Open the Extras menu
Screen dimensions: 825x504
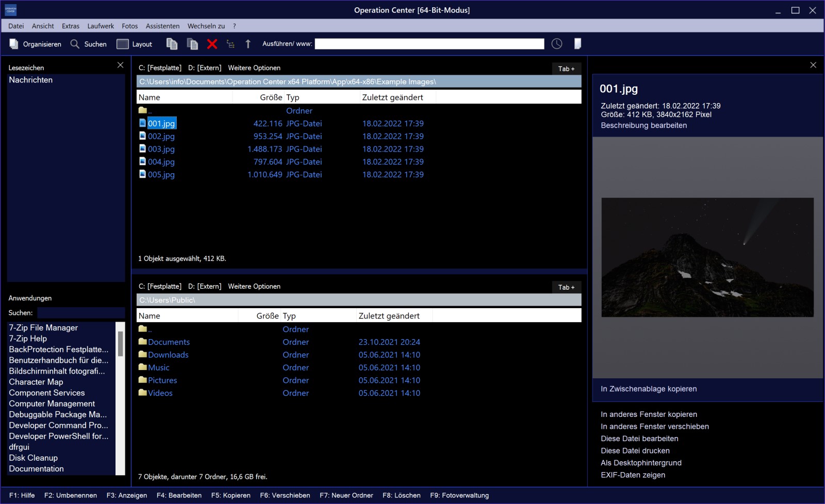click(x=71, y=26)
